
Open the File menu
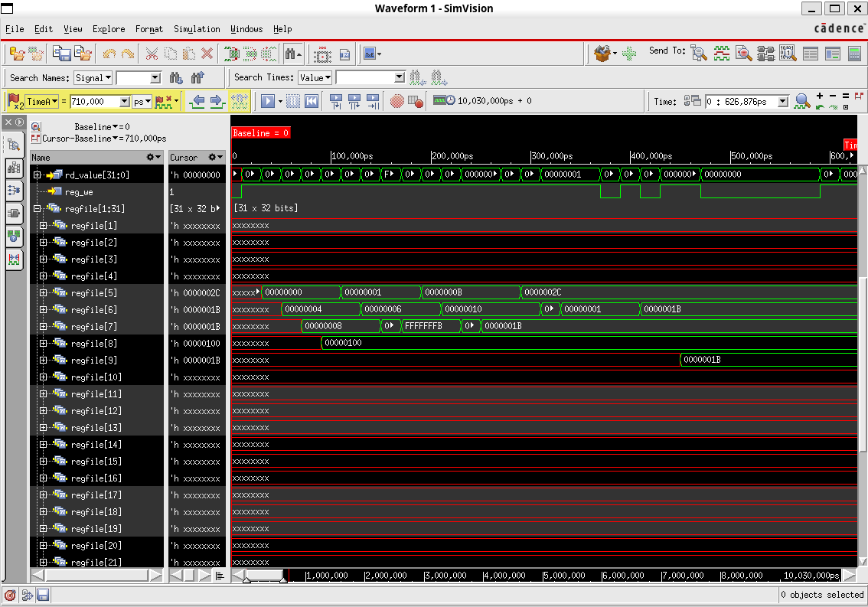point(15,29)
